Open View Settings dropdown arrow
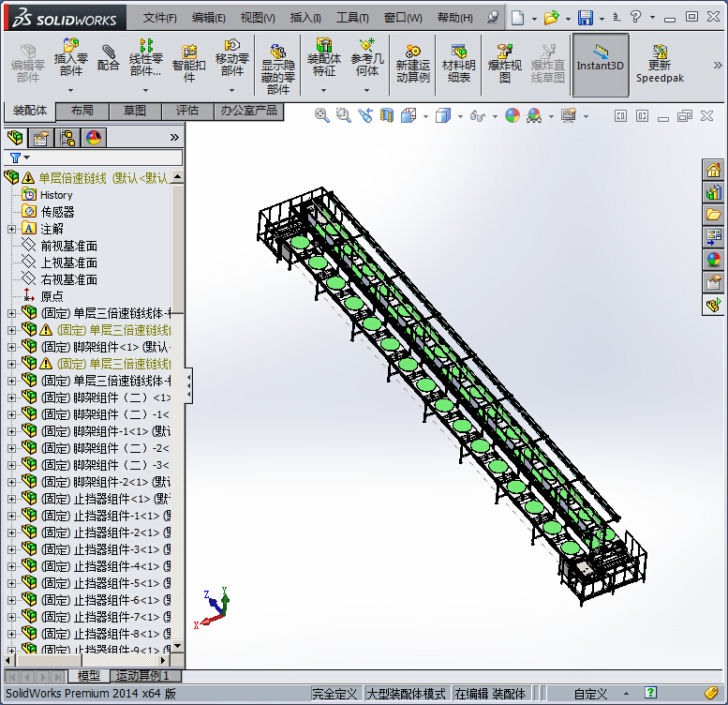Screen dimensions: 728x705 586,116
